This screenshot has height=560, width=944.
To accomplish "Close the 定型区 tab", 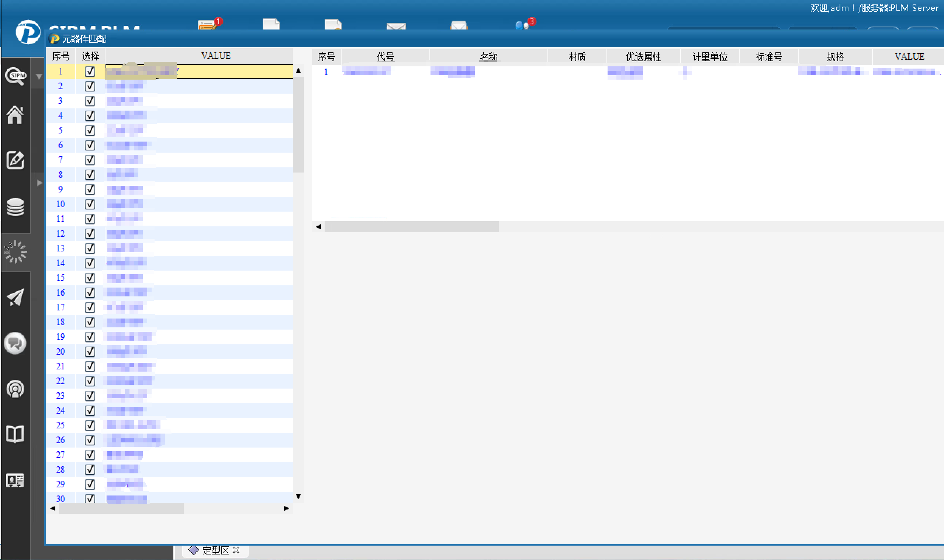I will click(x=236, y=550).
